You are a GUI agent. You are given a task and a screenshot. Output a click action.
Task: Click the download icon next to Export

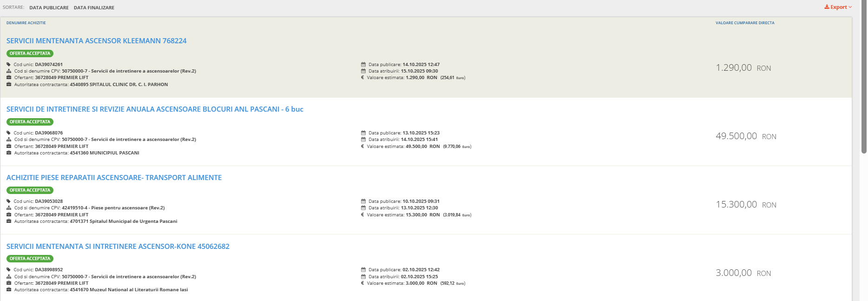coord(827,7)
